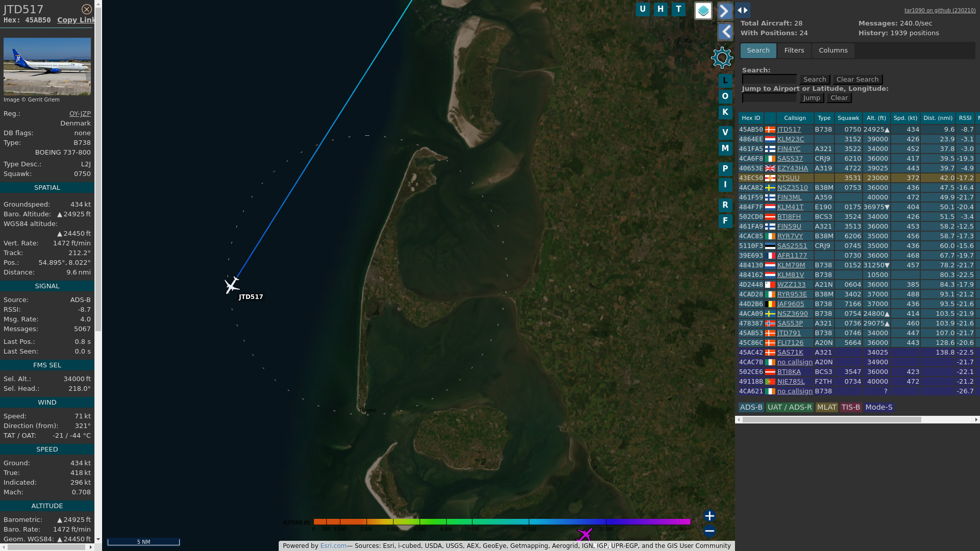
Task: Toggle the T tracks map button
Action: [678, 9]
